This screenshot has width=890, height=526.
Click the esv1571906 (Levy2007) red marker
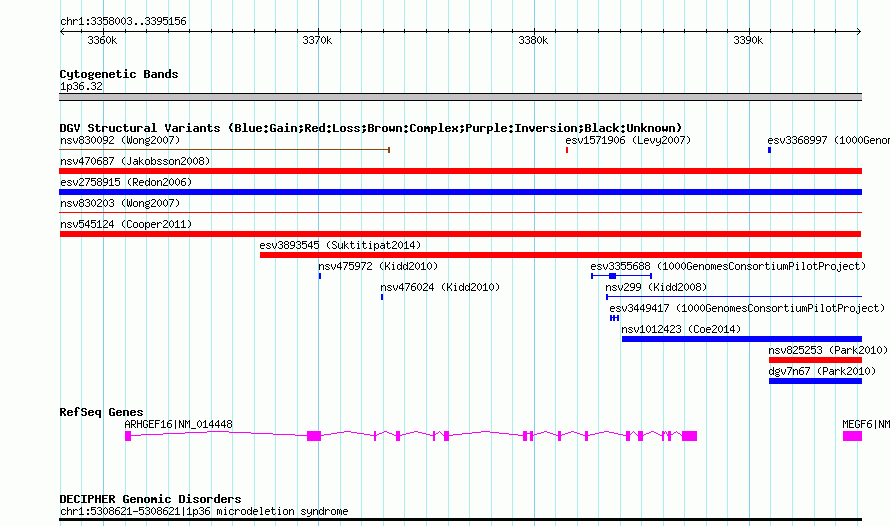point(566,150)
